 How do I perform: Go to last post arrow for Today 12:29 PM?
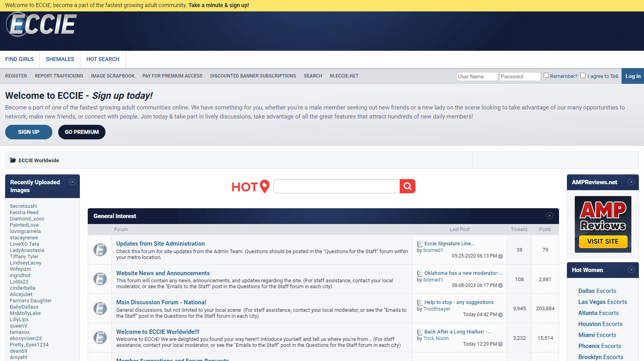click(x=500, y=344)
